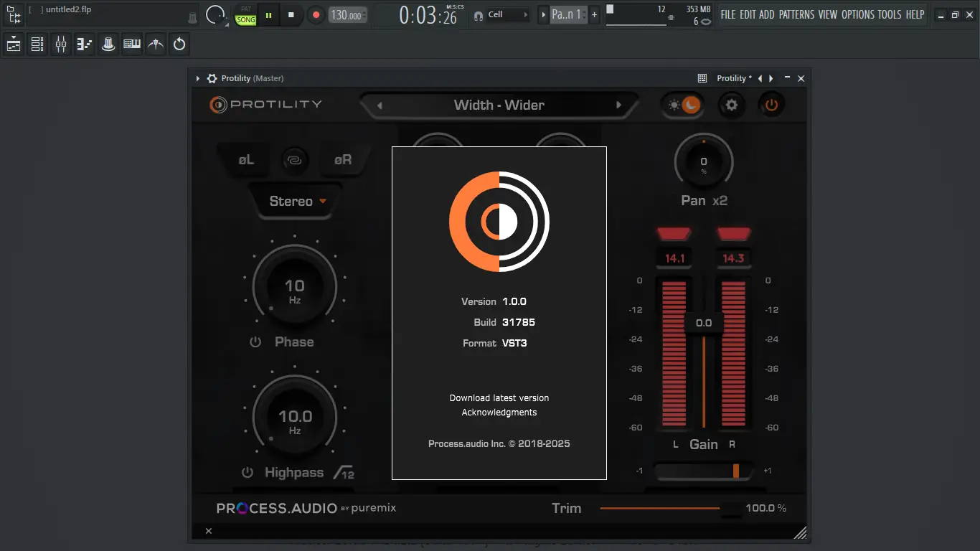Screen dimensions: 980x551
Task: Open the step sequencer pattern icon
Action: click(85, 44)
